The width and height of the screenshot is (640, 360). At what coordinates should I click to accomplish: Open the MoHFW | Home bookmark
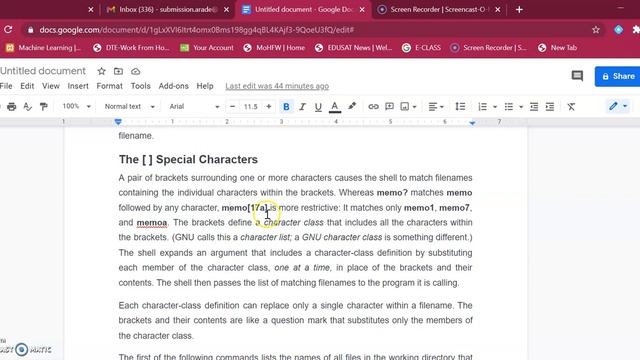(274, 48)
